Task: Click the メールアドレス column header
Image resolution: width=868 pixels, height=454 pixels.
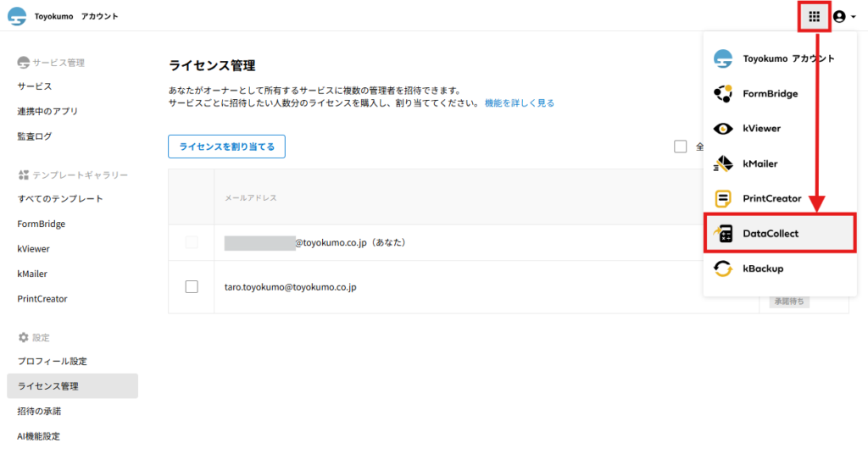Action: pos(250,198)
